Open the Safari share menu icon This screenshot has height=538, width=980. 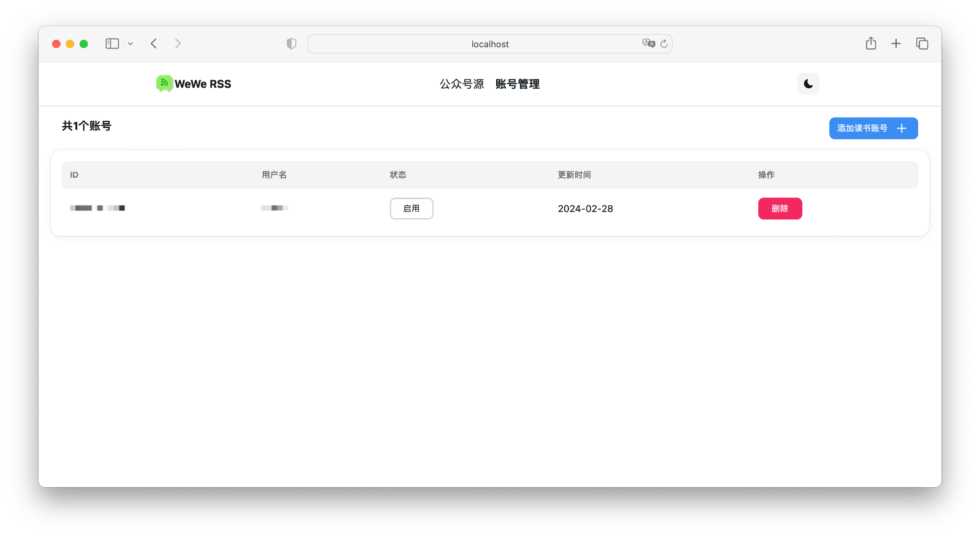tap(871, 43)
